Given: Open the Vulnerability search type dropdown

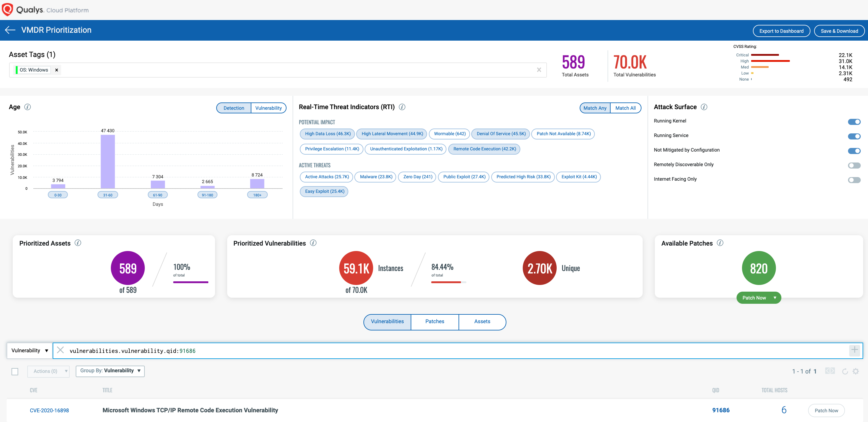Looking at the screenshot, I should [30, 350].
